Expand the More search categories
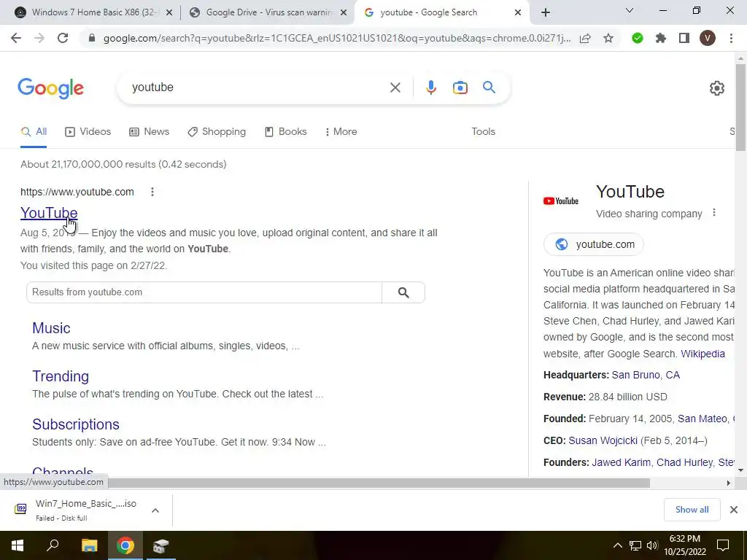This screenshot has height=560, width=747. (341, 132)
